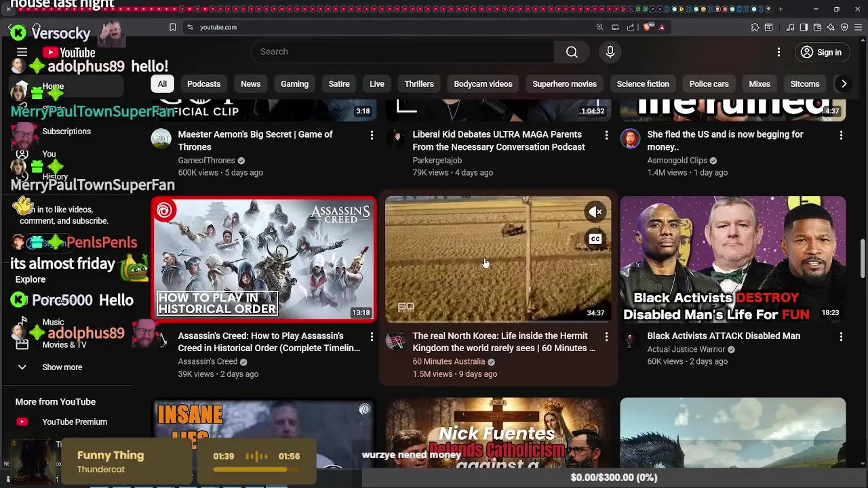Select the Gaming category chip
The image size is (868, 488).
coord(294,84)
